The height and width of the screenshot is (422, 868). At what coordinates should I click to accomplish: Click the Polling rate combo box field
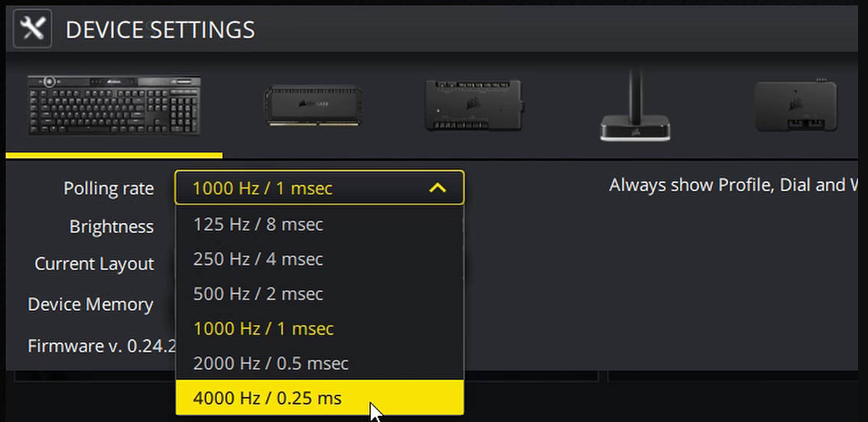tap(303, 187)
